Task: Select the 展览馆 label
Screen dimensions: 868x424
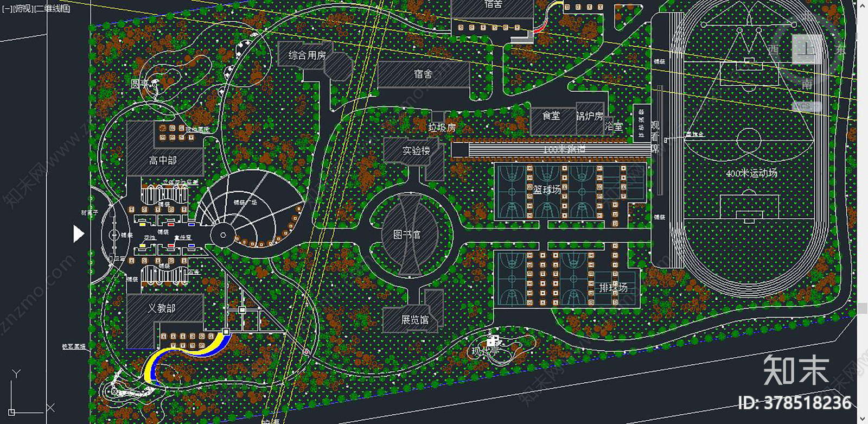Action: 415,320
